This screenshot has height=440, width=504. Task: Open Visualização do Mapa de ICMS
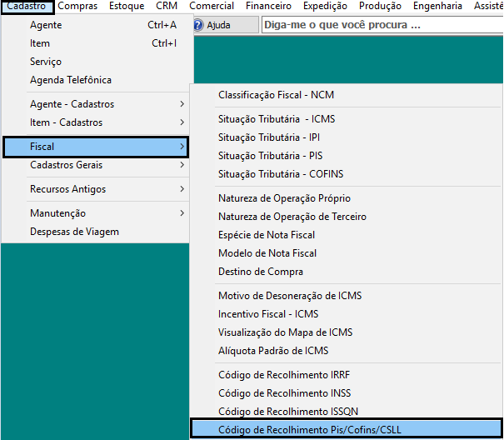click(x=347, y=332)
